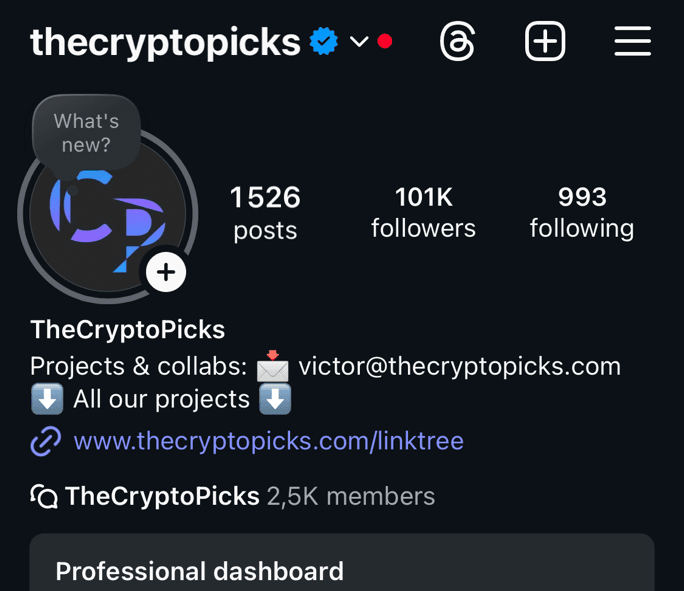View the 1526 posts count

[265, 213]
